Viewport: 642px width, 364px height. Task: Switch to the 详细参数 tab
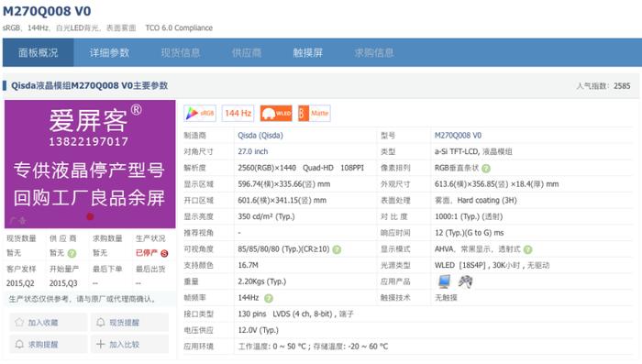tap(109, 53)
